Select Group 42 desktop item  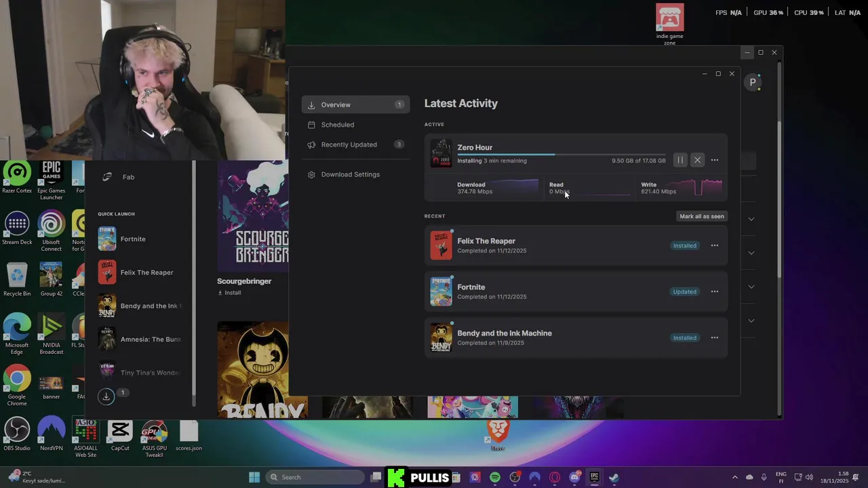tap(51, 280)
